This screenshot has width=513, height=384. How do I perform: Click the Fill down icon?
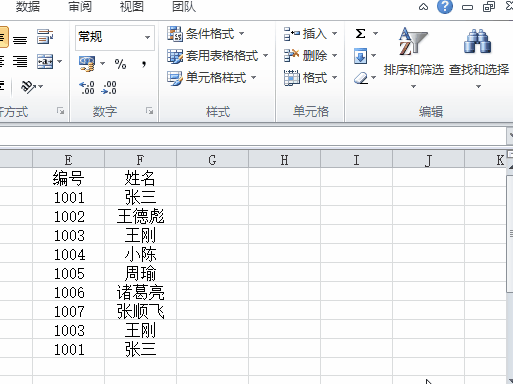[360, 56]
